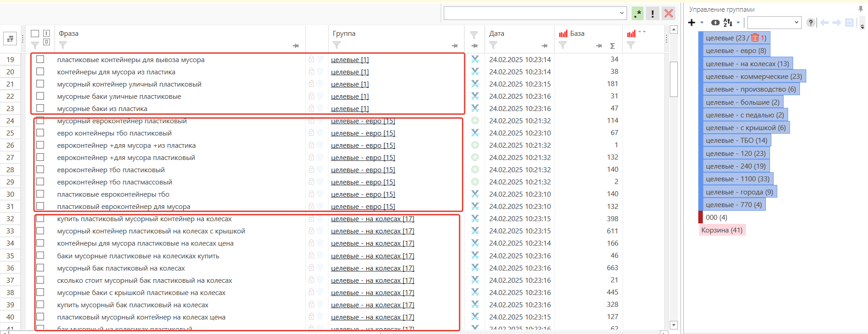Select the 'целевые - евро (8)' group

point(736,51)
